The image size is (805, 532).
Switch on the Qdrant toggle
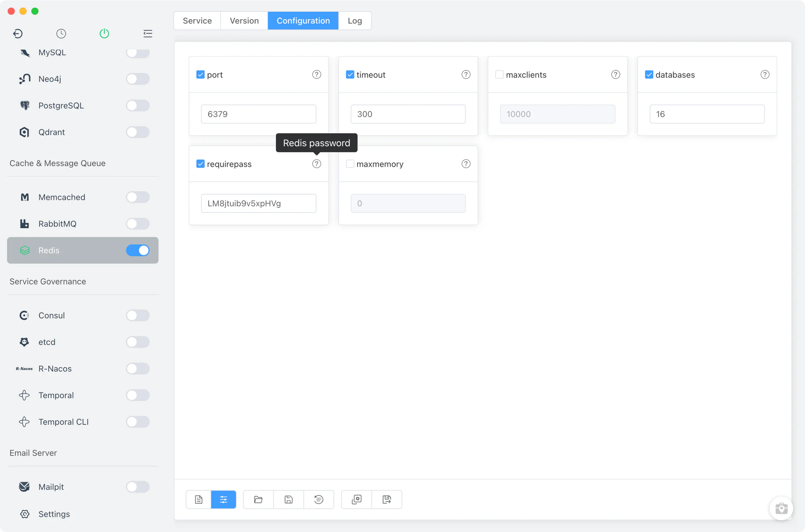pos(138,132)
